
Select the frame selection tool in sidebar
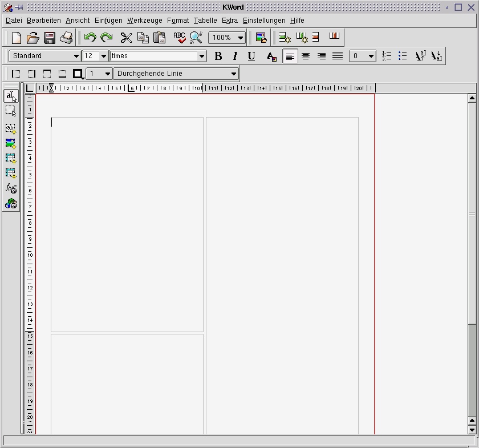(11, 111)
